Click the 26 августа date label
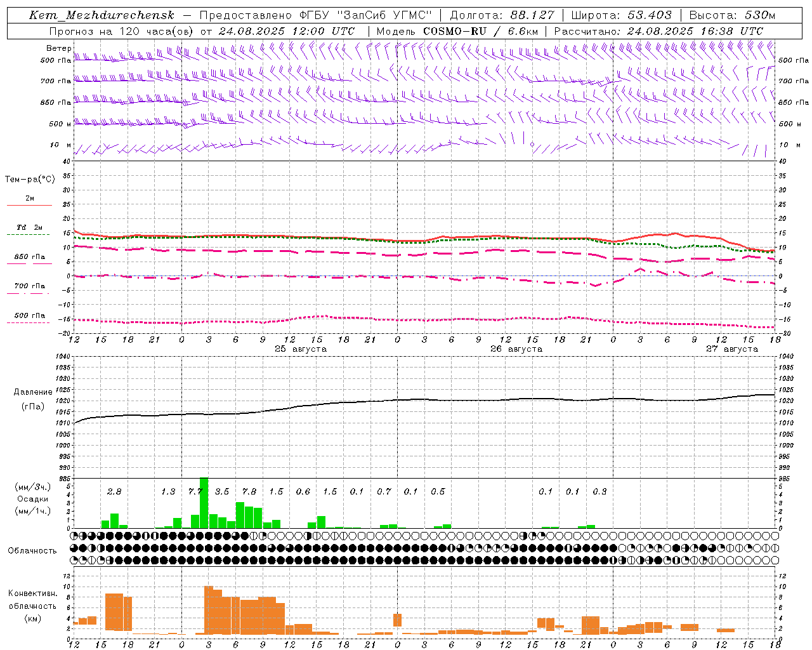The width and height of the screenshot is (812, 650). [516, 349]
